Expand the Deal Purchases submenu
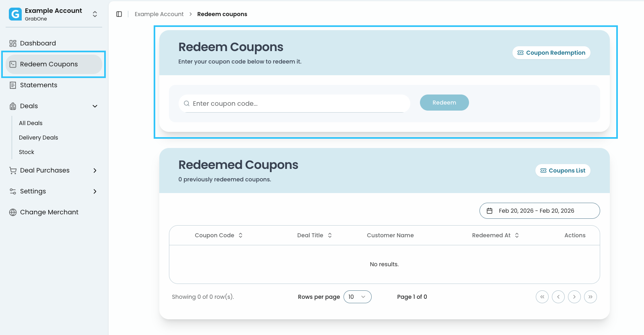Viewport: 644px width, 335px height. pos(95,171)
